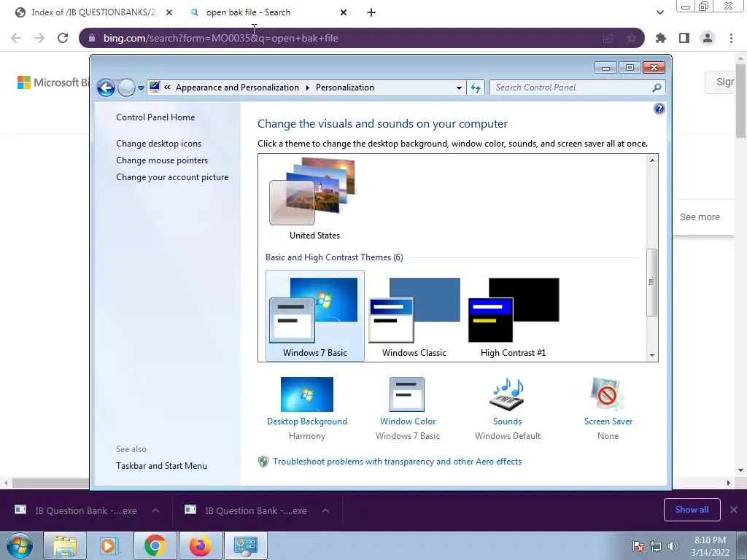Select the United States theme
This screenshot has height=560, width=747.
(x=314, y=199)
